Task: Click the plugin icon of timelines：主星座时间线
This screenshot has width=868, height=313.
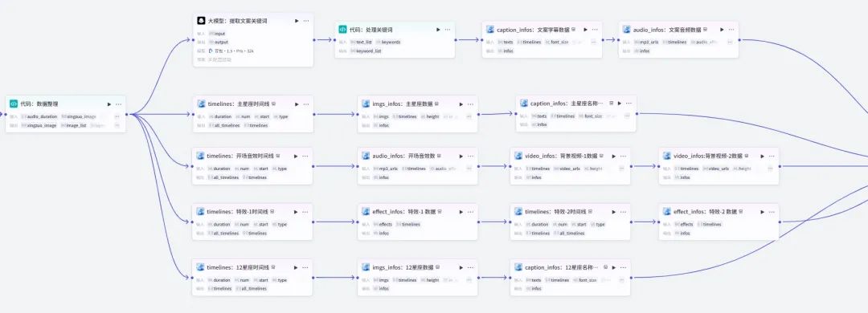Action: tap(201, 104)
